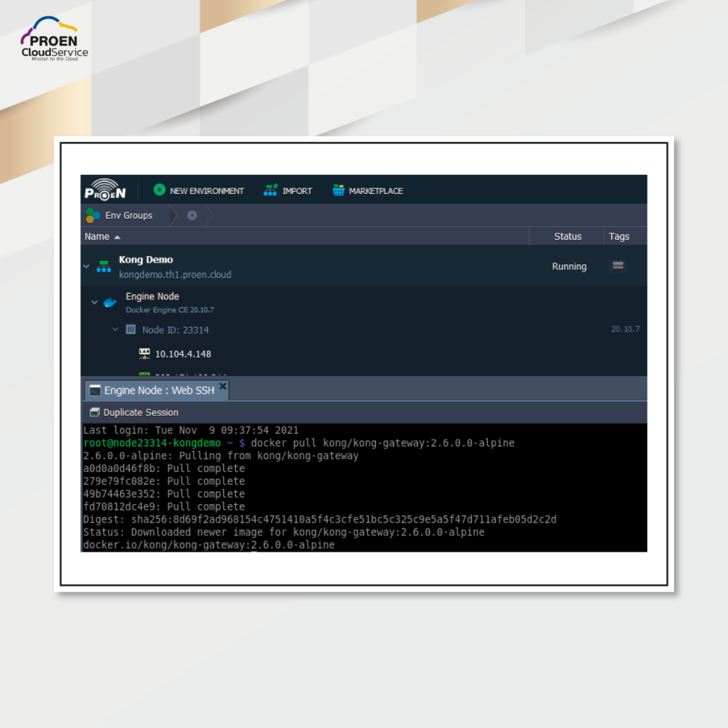
Task: Open the Import option
Action: (288, 191)
